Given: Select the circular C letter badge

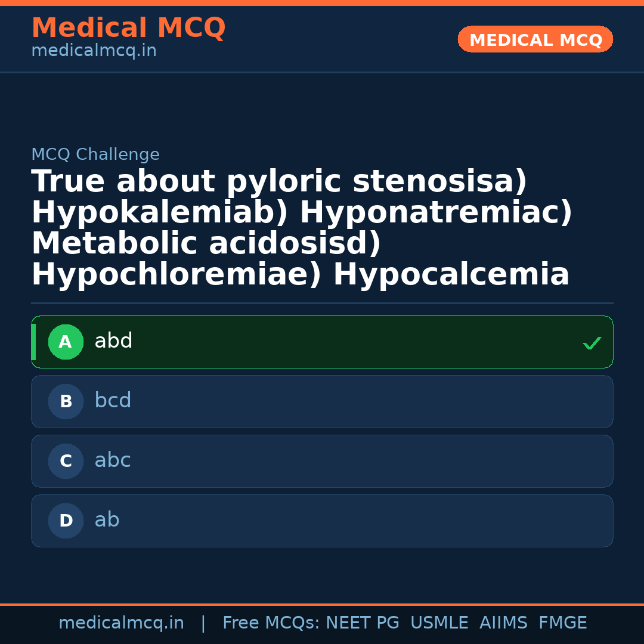Looking at the screenshot, I should (66, 461).
